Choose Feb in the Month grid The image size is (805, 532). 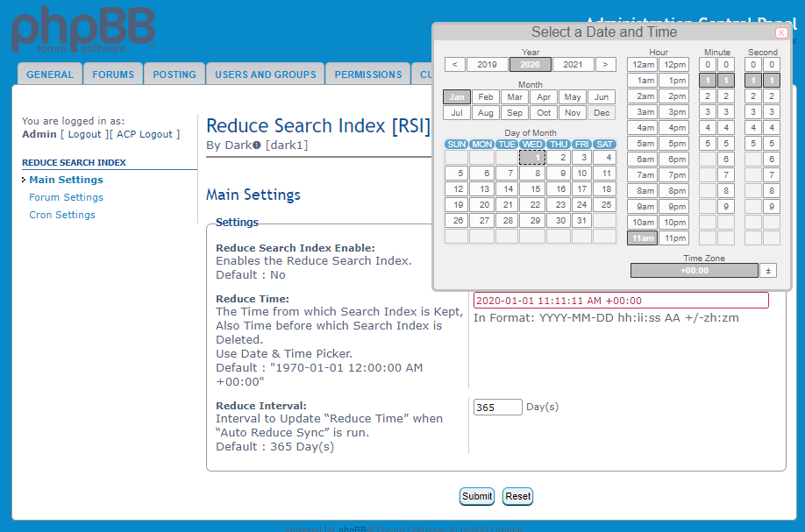[x=485, y=97]
